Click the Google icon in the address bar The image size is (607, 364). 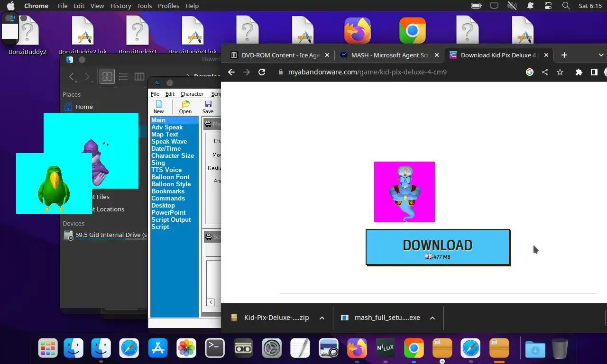pyautogui.click(x=530, y=72)
